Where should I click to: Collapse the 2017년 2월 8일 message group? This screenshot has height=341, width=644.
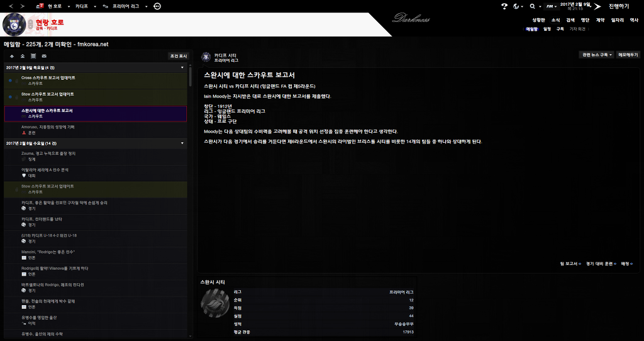coord(182,143)
